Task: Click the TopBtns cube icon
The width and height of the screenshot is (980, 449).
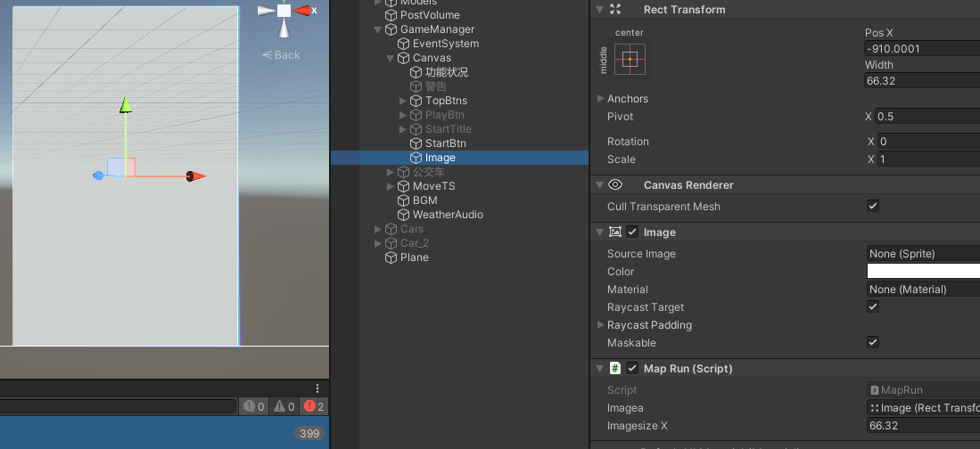Action: tap(416, 101)
